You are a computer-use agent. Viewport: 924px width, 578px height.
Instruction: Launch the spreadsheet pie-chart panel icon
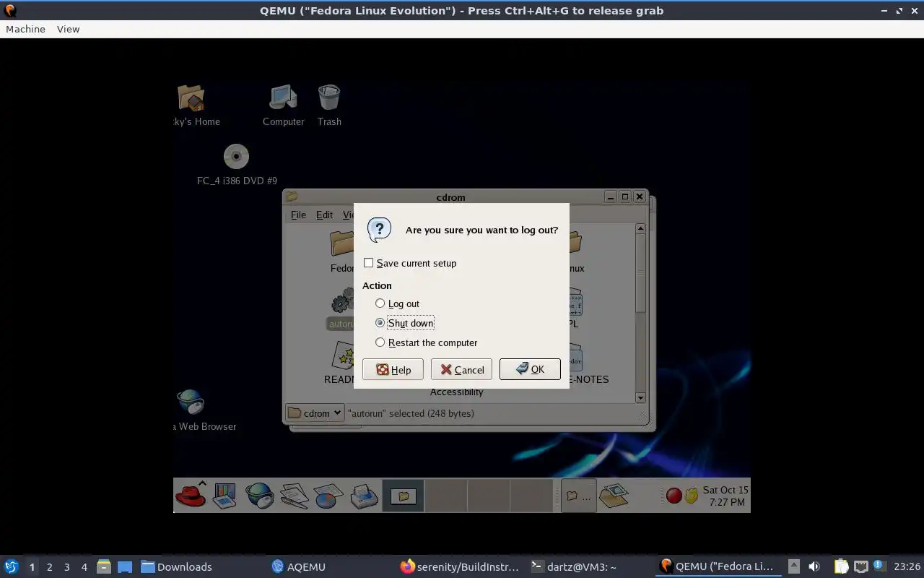328,496
